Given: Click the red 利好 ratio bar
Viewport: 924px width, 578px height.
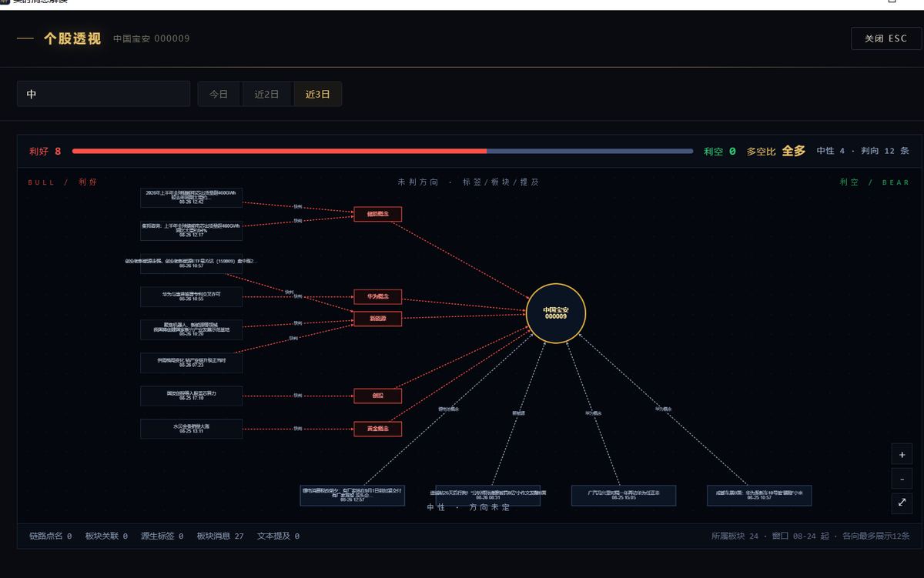Looking at the screenshot, I should (280, 151).
